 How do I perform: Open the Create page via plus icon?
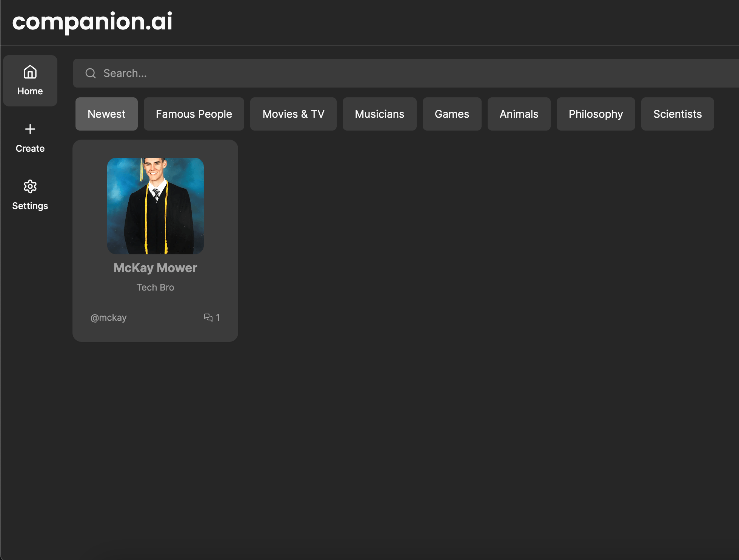pos(30,129)
